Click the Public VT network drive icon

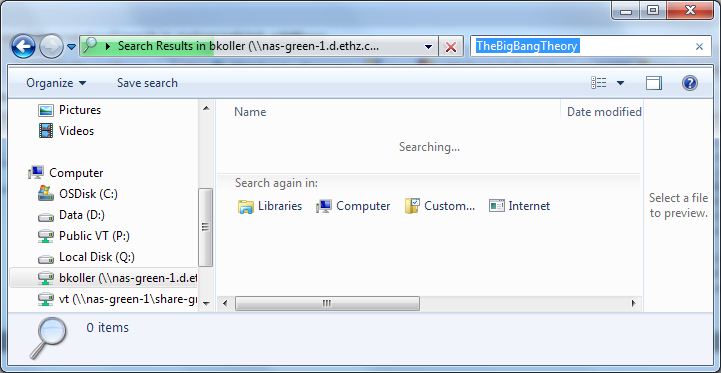click(46, 236)
